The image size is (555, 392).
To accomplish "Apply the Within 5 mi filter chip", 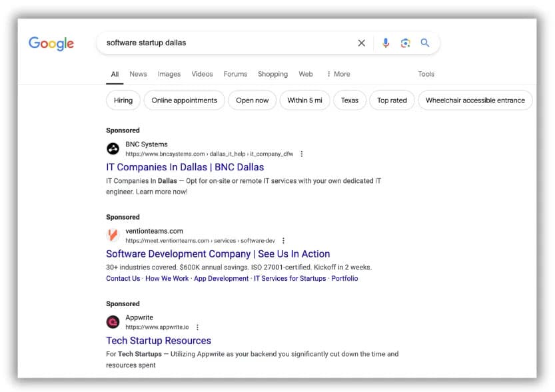I will [304, 100].
